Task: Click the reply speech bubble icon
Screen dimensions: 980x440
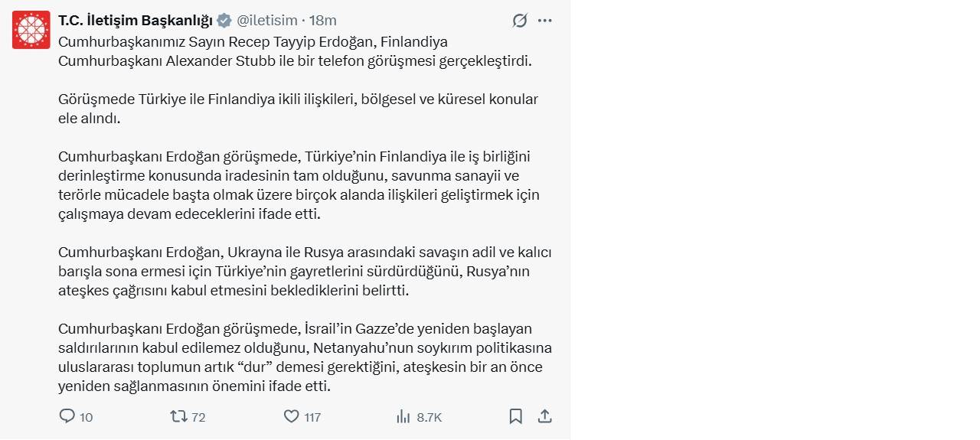Action: point(67,416)
